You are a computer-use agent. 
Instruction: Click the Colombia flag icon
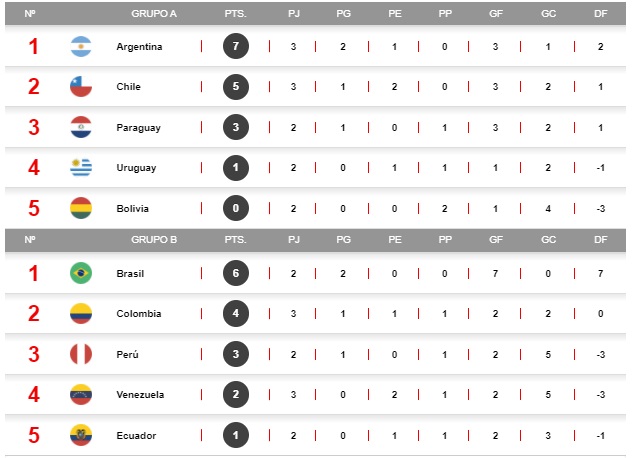81,313
